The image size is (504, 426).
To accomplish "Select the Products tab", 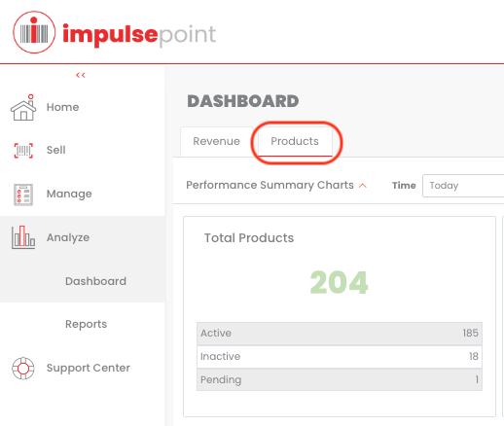I will click(295, 141).
